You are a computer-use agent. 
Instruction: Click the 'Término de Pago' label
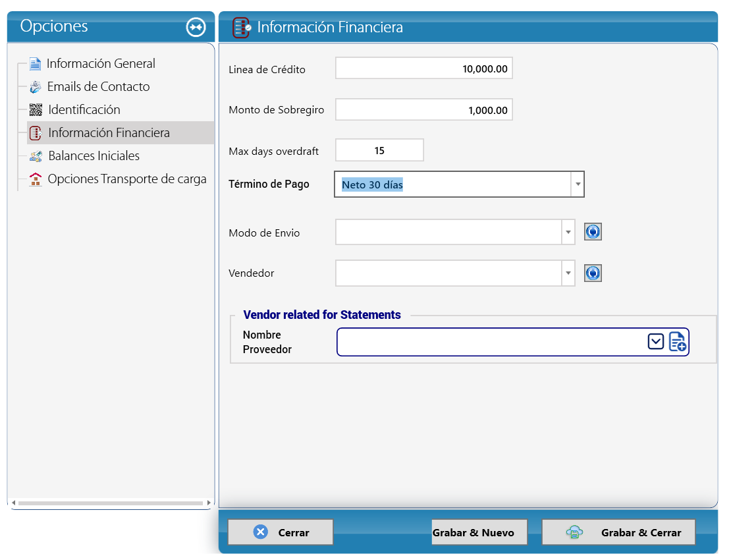coord(269,184)
